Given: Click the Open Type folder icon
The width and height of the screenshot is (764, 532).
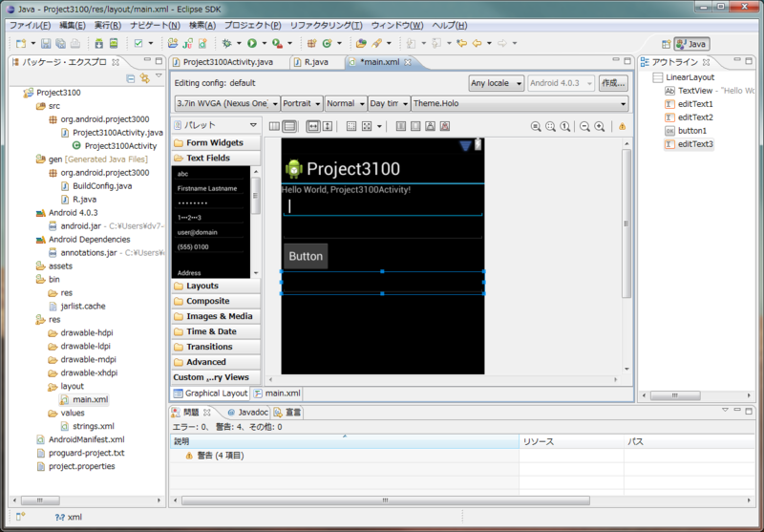Looking at the screenshot, I should click(361, 43).
